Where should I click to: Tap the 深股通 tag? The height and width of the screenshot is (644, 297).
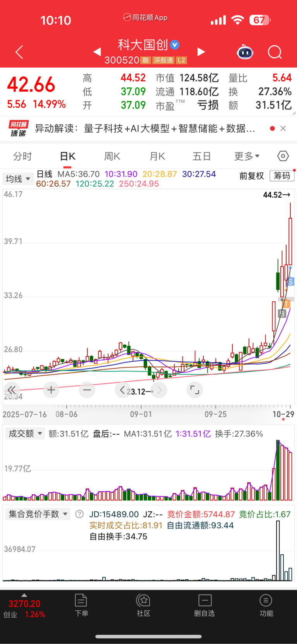[x=163, y=60]
